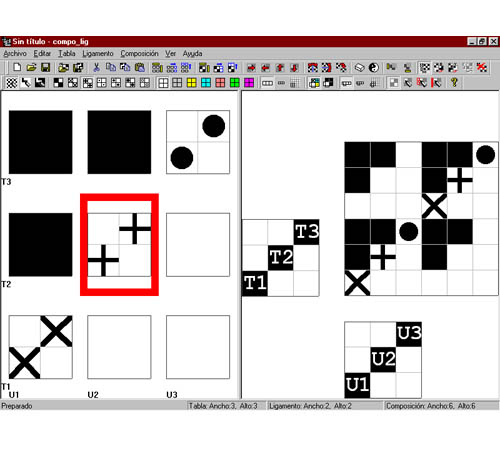This screenshot has width=500, height=450.
Task: Click the New document icon
Action: pos(17,68)
